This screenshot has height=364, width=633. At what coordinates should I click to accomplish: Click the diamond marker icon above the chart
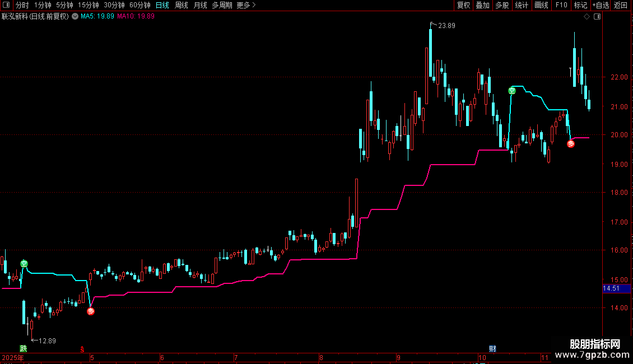587,17
